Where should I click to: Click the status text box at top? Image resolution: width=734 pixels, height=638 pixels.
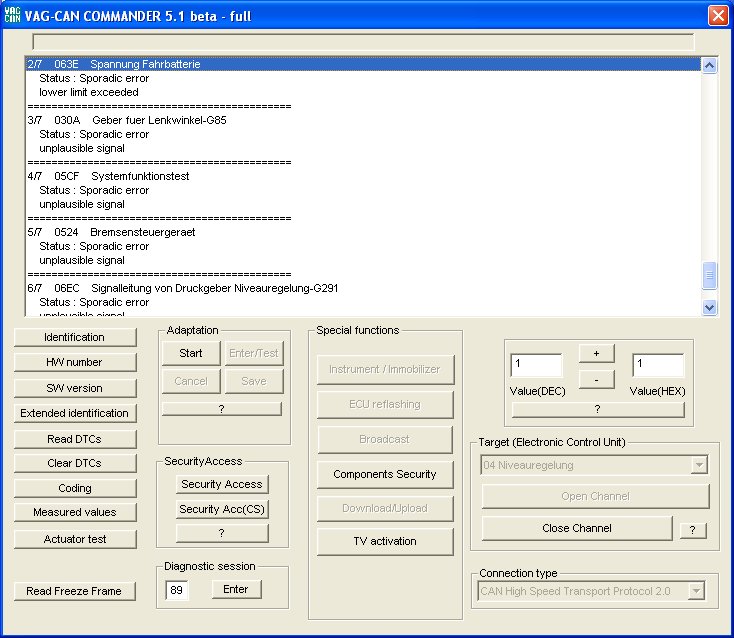[363, 42]
